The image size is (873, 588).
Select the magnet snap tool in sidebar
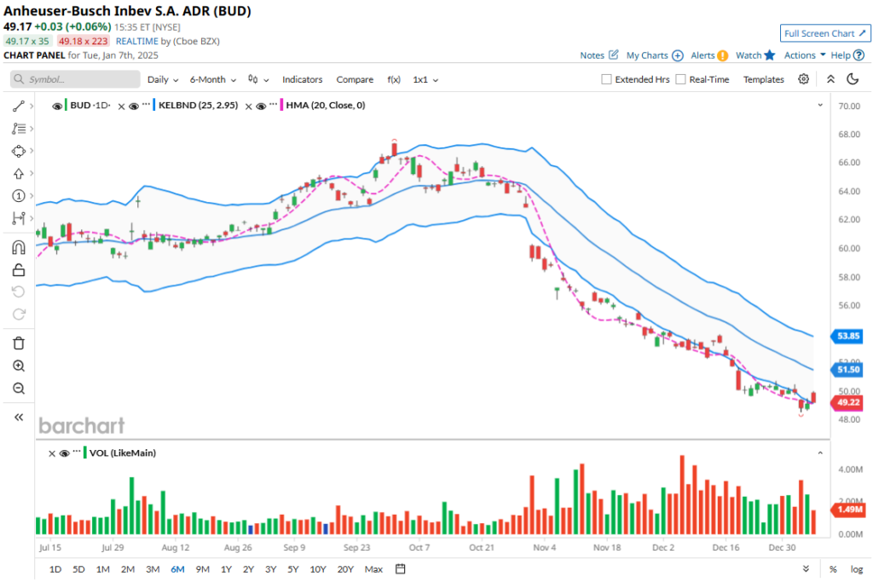click(x=18, y=248)
